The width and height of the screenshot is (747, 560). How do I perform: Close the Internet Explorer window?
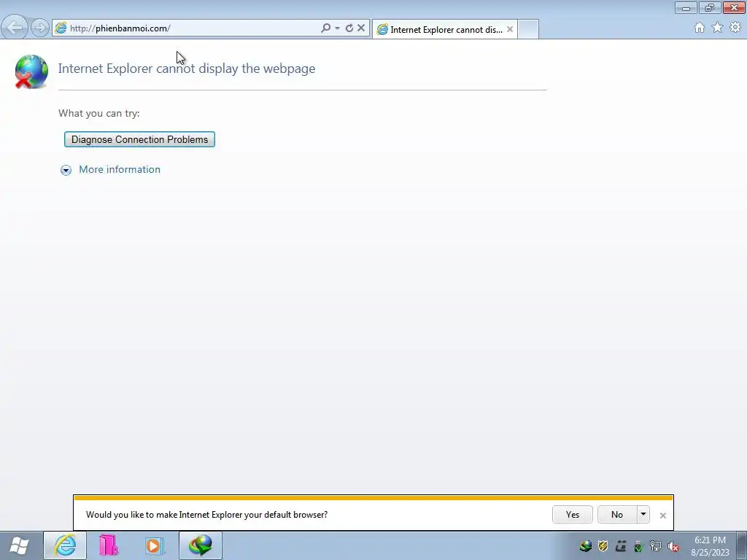(734, 7)
